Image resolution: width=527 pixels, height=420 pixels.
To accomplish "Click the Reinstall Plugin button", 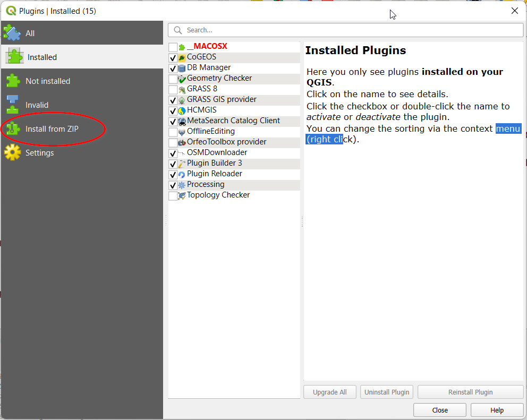I will 470,392.
